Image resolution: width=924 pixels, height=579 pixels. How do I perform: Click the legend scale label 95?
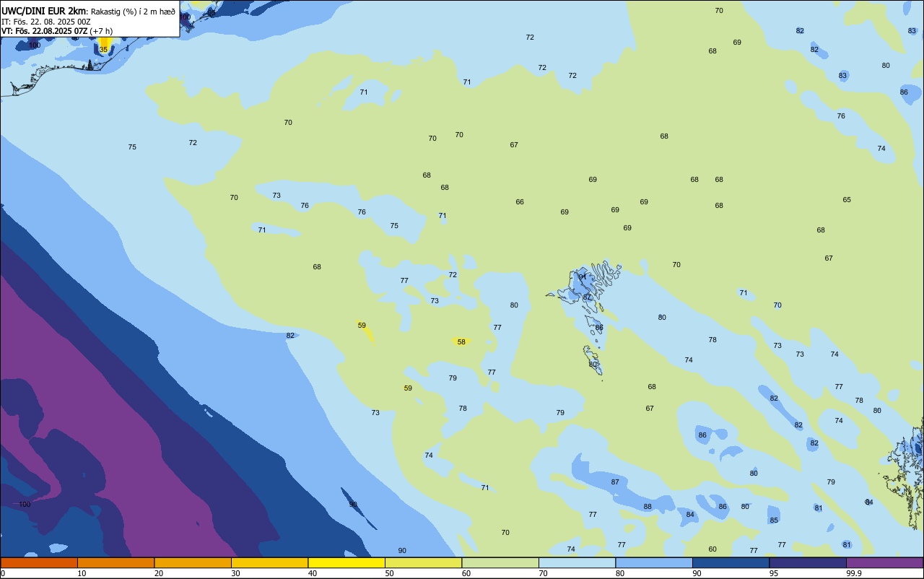[x=774, y=573]
